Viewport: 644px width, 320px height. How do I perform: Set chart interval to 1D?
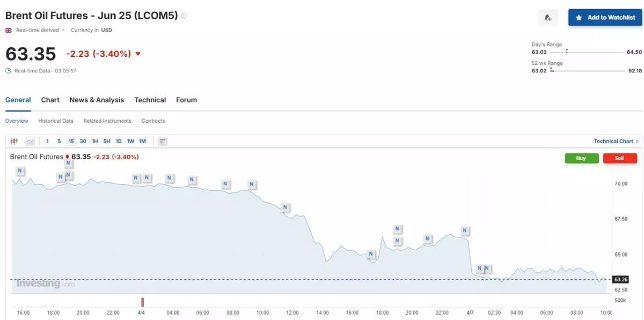coord(119,142)
